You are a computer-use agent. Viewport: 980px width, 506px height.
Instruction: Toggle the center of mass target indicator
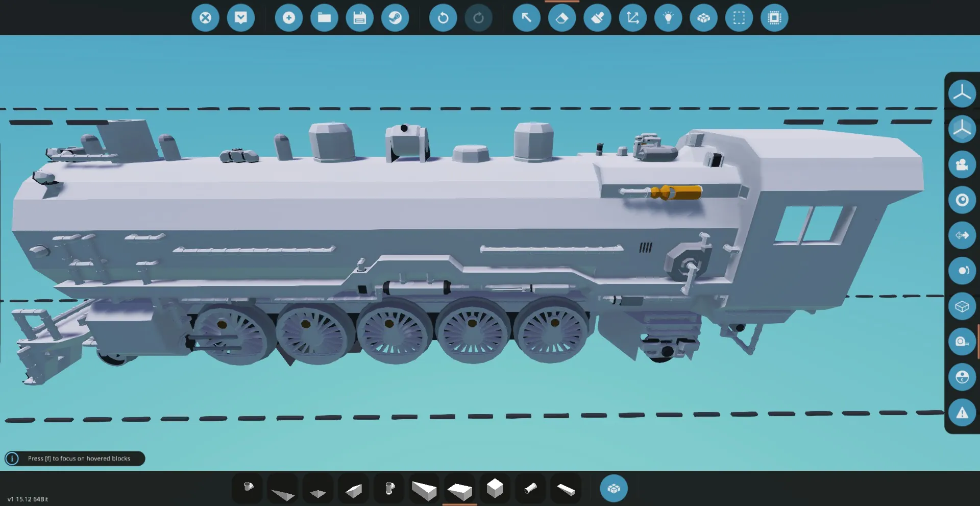[x=962, y=200]
